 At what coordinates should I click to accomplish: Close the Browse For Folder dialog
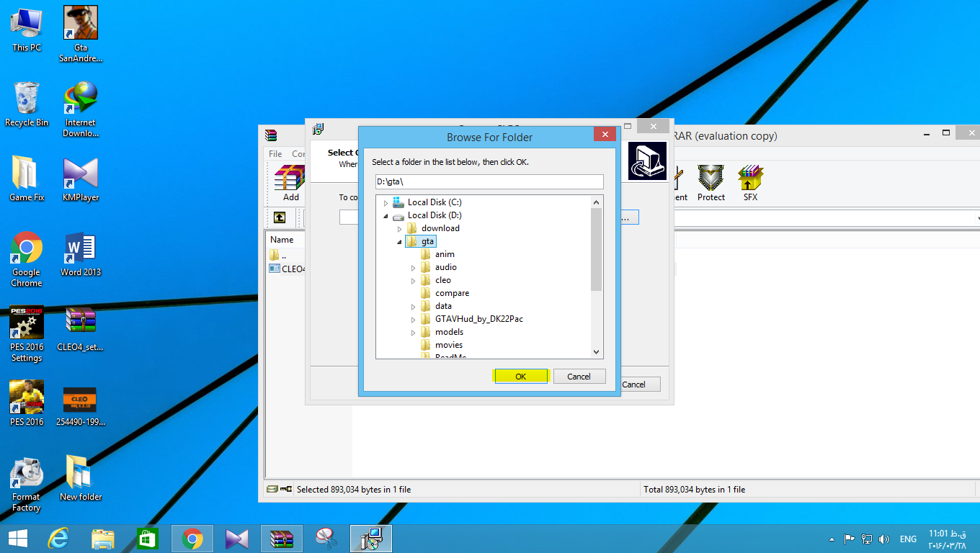point(605,134)
